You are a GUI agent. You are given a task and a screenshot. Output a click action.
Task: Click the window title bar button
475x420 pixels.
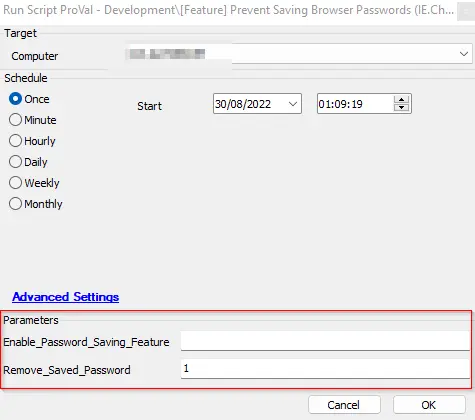pos(466,12)
